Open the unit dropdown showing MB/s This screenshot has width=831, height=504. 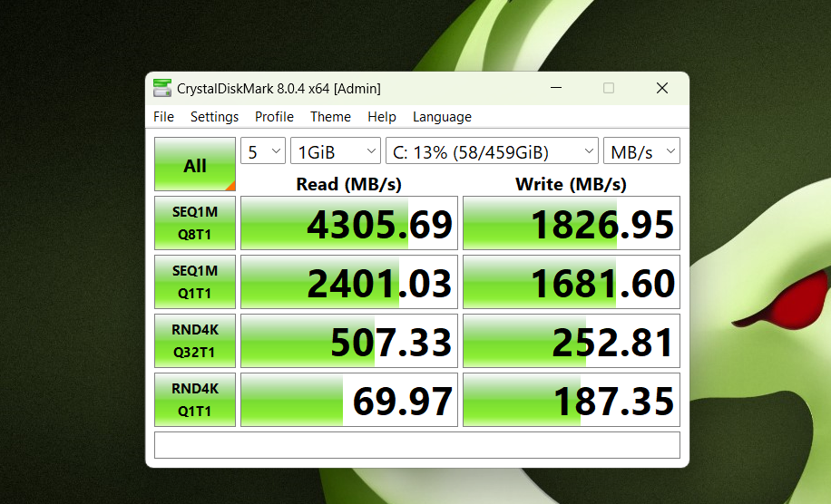pyautogui.click(x=641, y=151)
